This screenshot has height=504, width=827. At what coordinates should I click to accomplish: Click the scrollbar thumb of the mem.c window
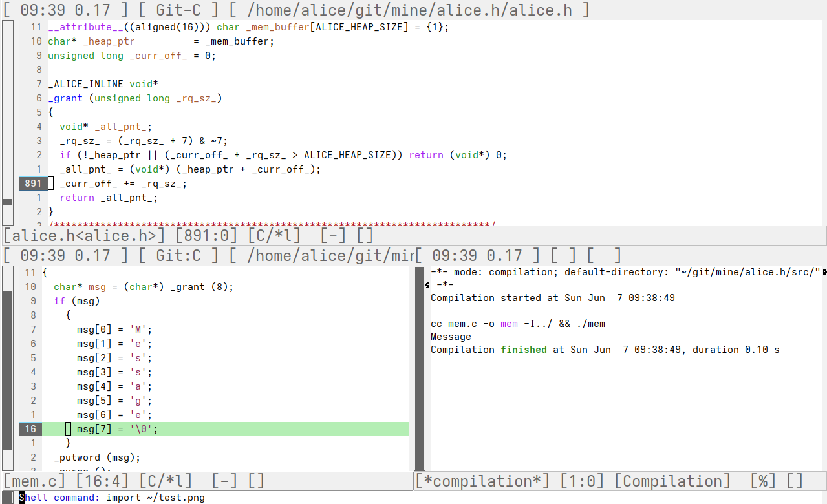pyautogui.click(x=7, y=370)
